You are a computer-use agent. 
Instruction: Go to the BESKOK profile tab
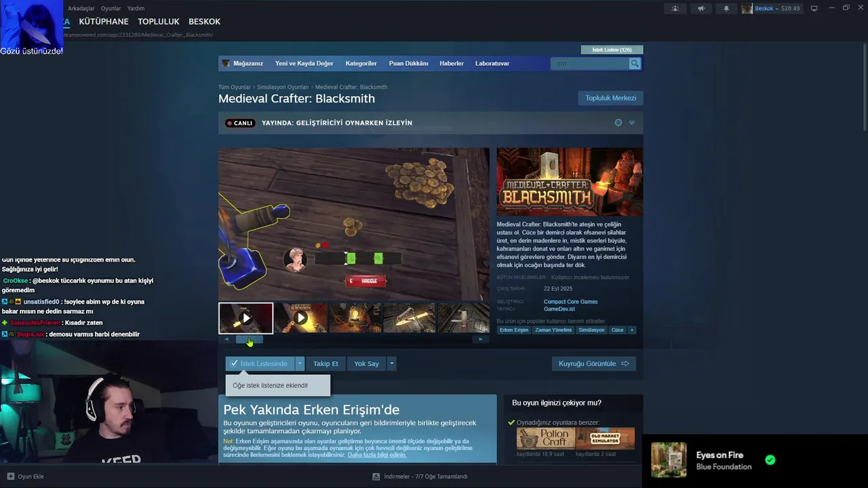204,22
